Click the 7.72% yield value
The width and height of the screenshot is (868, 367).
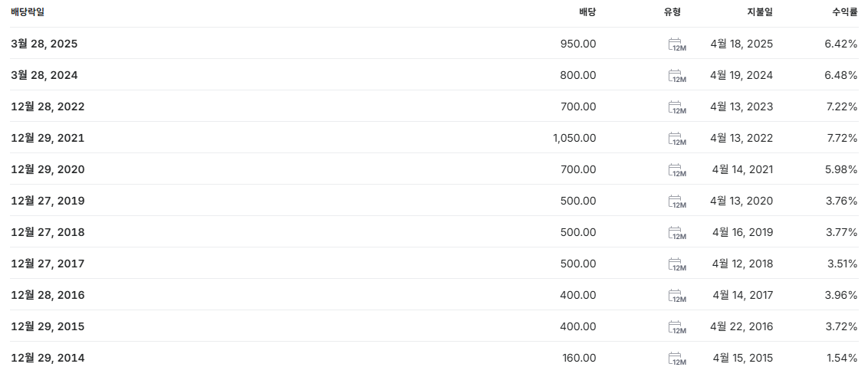(841, 138)
